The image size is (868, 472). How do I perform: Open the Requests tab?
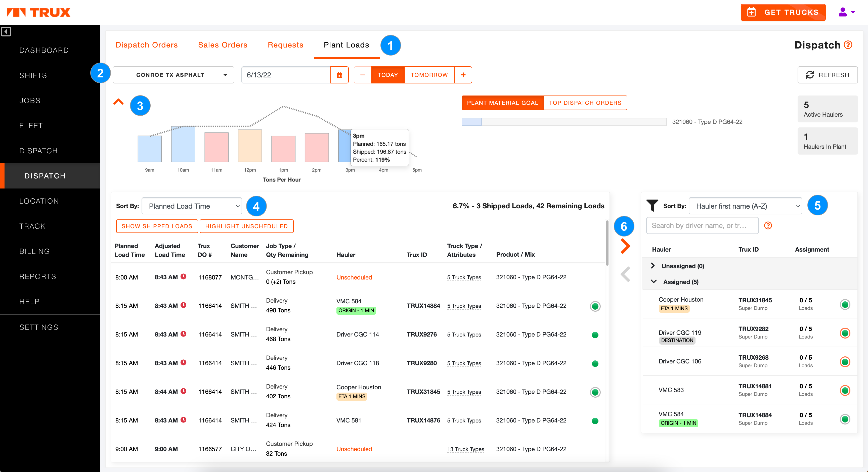(x=285, y=45)
